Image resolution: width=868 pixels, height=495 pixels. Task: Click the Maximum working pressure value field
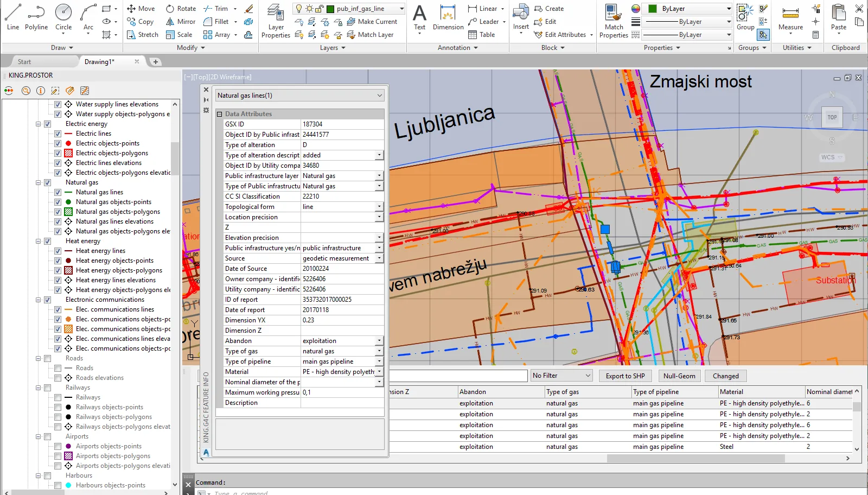[x=342, y=392]
